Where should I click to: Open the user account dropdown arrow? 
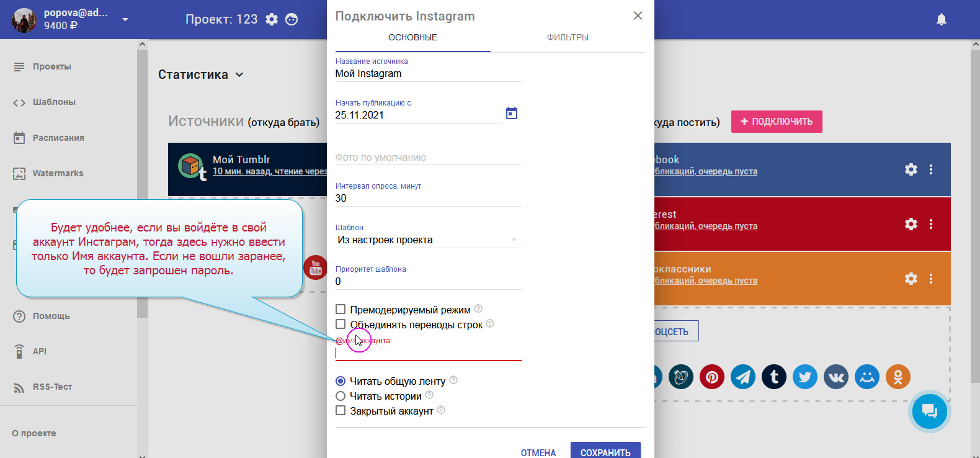tap(125, 19)
